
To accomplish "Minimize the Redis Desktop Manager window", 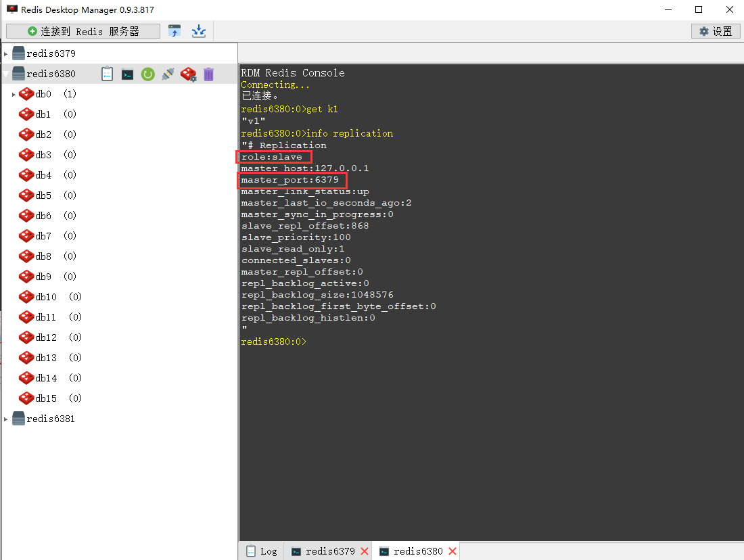I will tap(668, 9).
